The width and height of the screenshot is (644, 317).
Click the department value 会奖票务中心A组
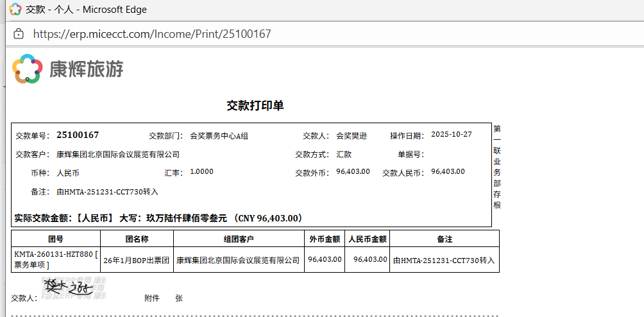click(219, 135)
